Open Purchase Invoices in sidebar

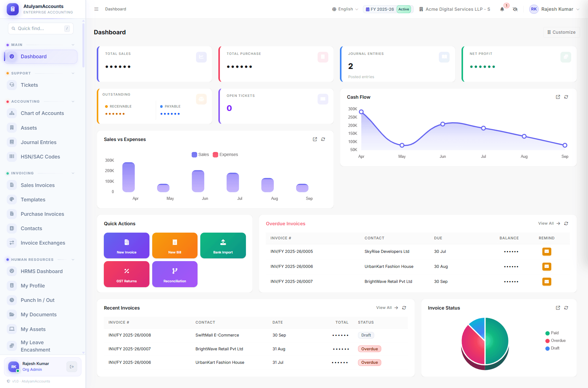(x=41, y=214)
